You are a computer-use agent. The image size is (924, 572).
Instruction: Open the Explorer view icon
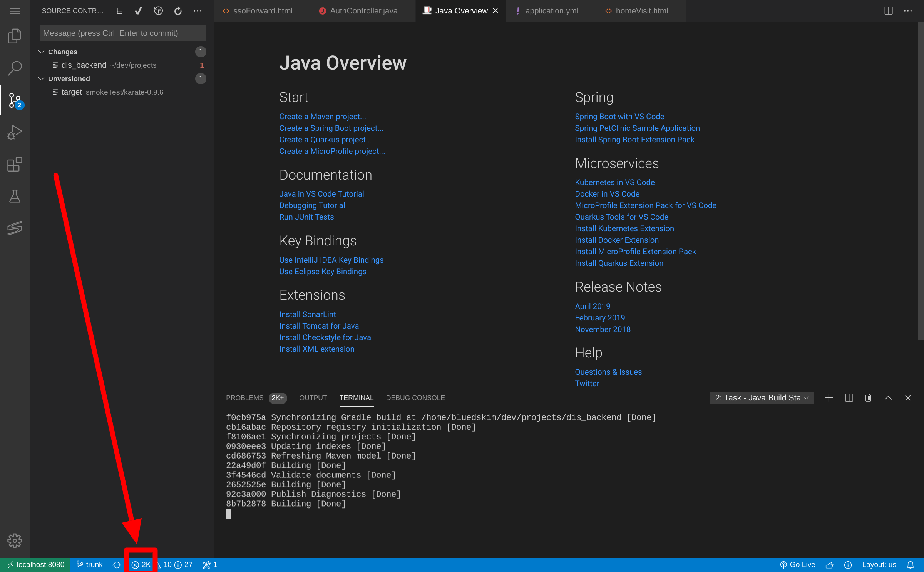pos(15,36)
